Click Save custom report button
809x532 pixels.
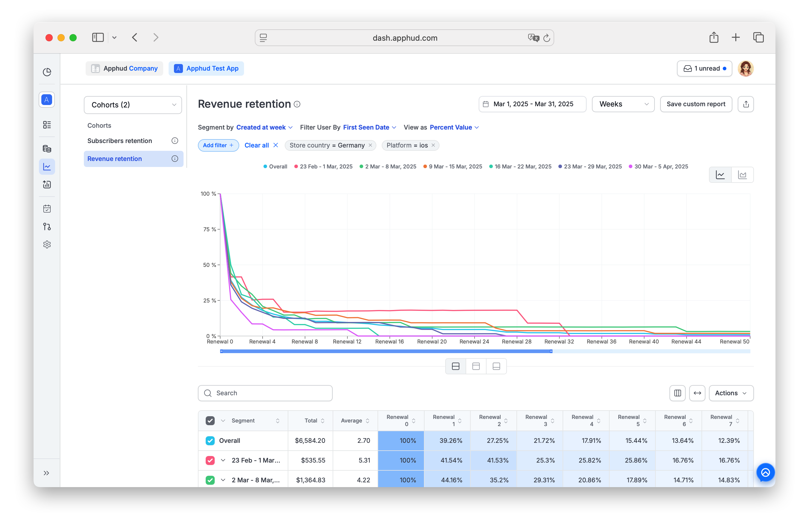click(696, 104)
